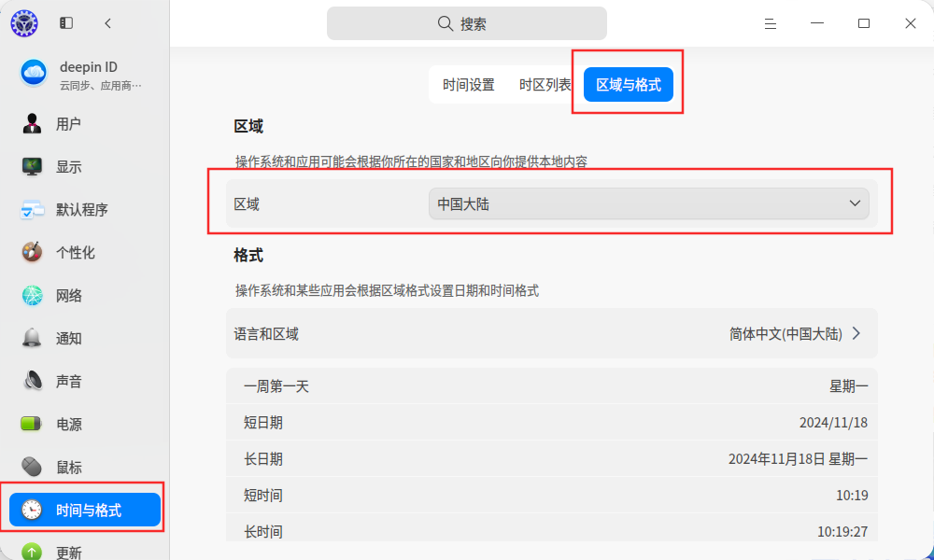Open the 网络 settings page

coord(85,295)
